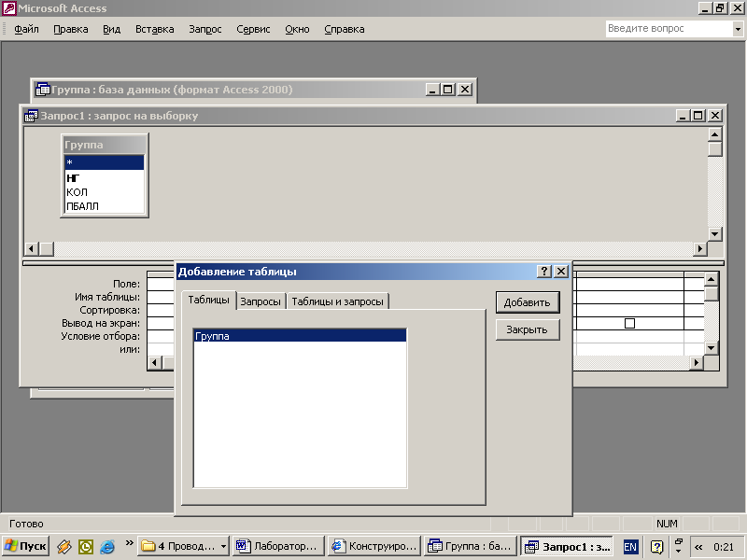Screen dimensions: 747x560
Task: Click the EN language indicator
Action: (x=630, y=547)
